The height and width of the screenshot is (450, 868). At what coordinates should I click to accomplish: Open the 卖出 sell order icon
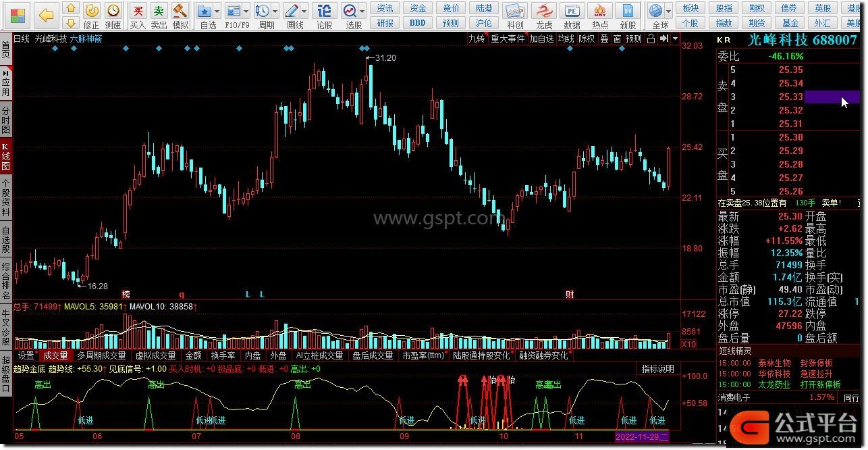click(159, 16)
